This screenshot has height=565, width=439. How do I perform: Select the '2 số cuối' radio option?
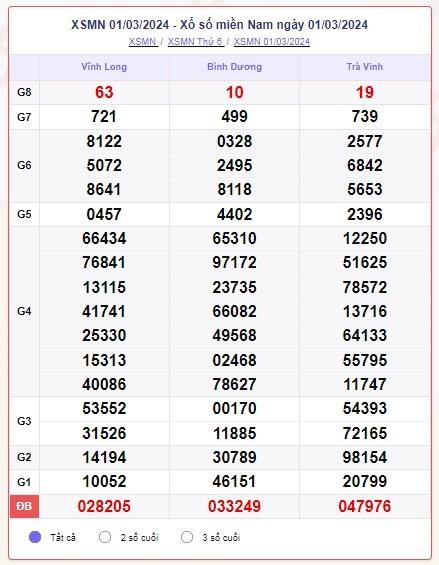(105, 537)
